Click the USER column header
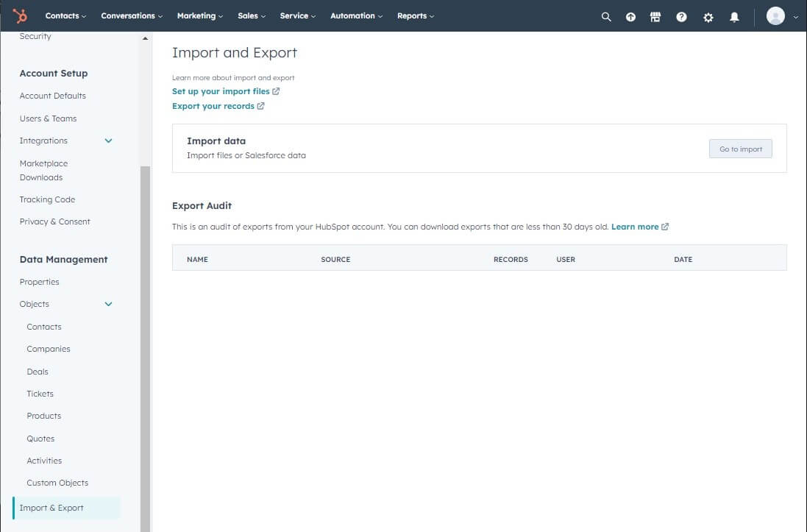Screen dimensions: 807x532 coord(566,260)
